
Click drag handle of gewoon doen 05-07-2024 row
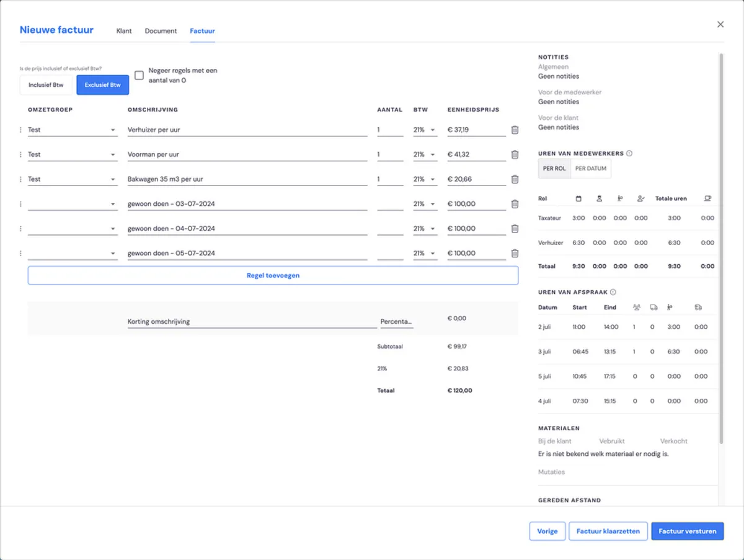pyautogui.click(x=20, y=254)
